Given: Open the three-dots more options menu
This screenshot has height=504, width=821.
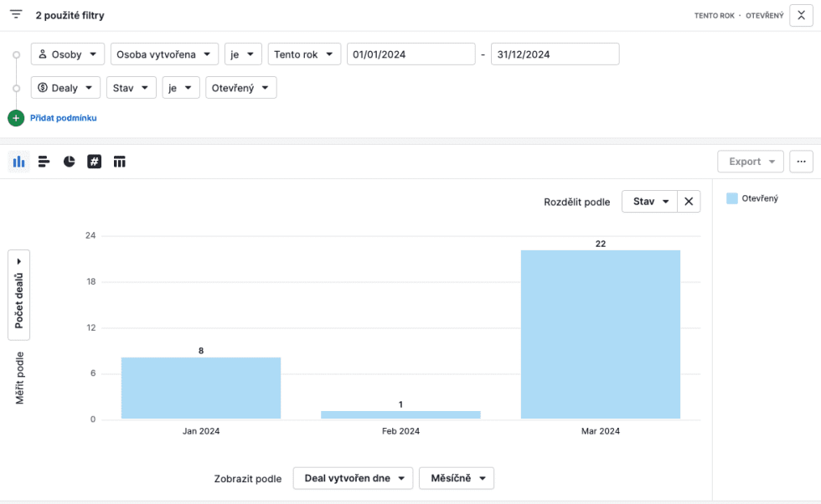Looking at the screenshot, I should point(801,162).
